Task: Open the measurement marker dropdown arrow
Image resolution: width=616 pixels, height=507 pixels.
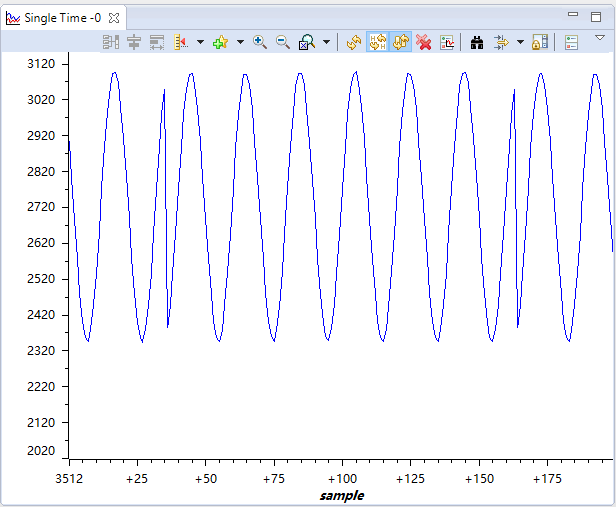Action: click(x=200, y=42)
